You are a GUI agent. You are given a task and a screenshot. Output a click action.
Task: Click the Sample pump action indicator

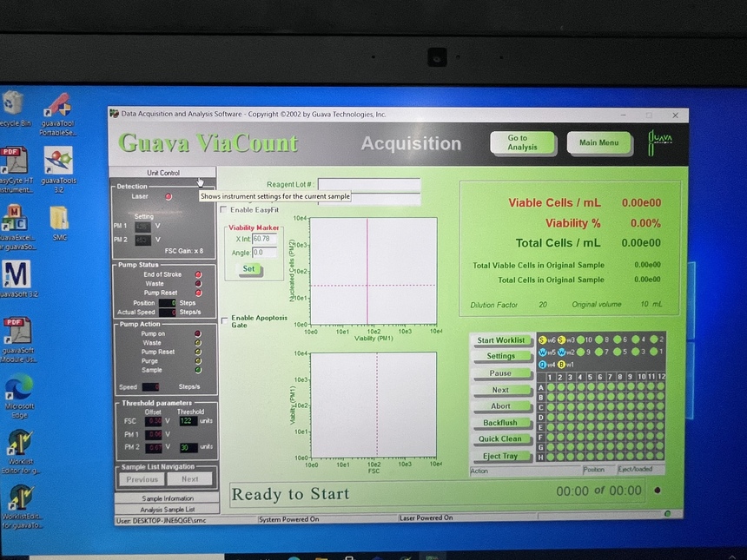(x=198, y=370)
